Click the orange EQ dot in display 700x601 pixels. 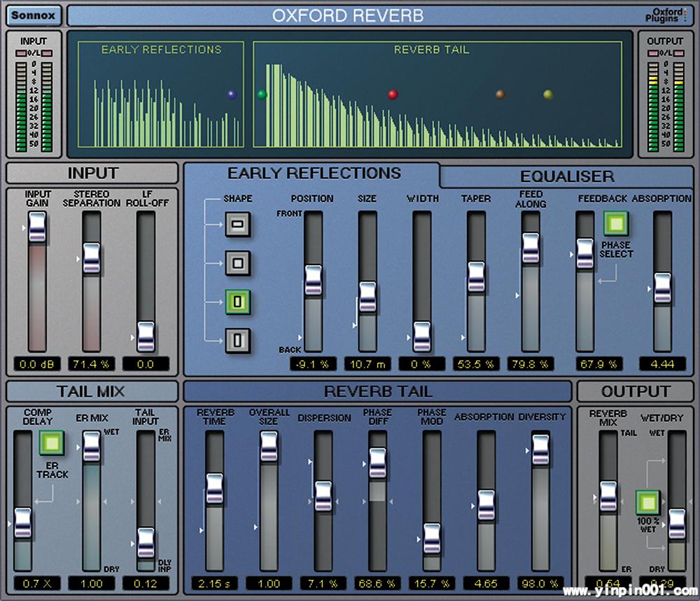[500, 94]
